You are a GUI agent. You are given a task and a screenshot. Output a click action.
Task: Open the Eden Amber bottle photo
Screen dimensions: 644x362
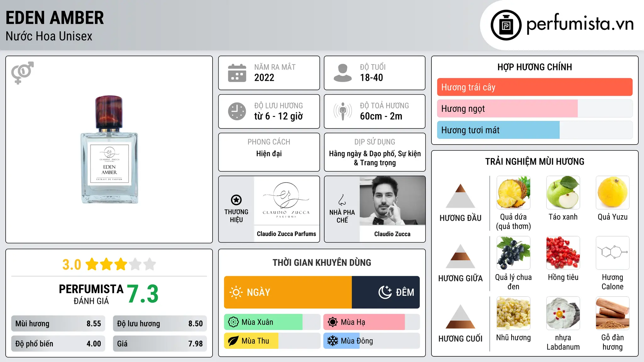coord(109,150)
